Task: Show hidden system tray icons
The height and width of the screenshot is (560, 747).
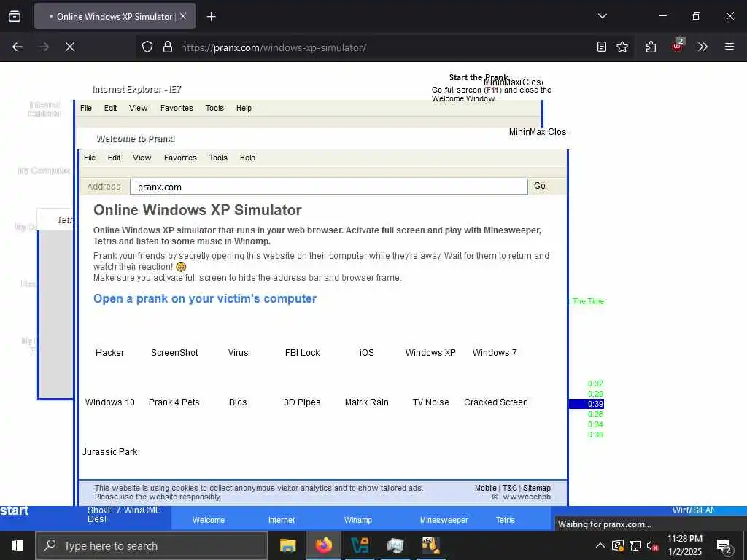Action: (x=600, y=545)
